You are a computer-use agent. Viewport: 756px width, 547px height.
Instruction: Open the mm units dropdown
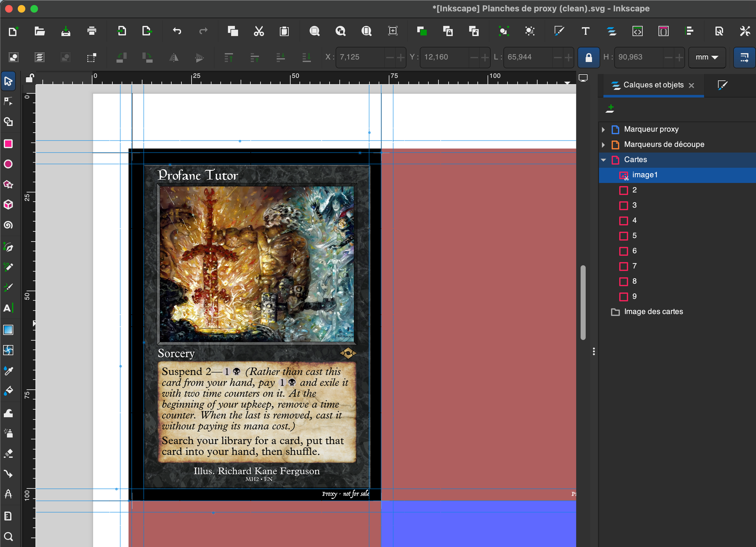[x=707, y=57]
